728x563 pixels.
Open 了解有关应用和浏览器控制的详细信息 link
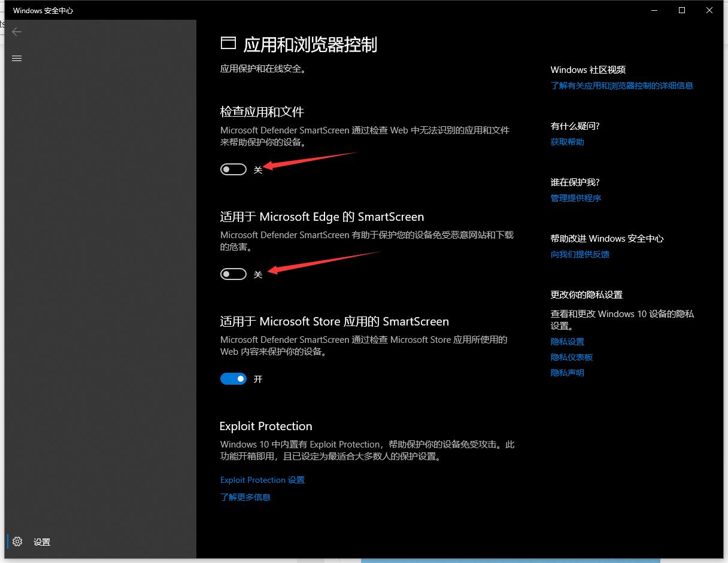(621, 86)
